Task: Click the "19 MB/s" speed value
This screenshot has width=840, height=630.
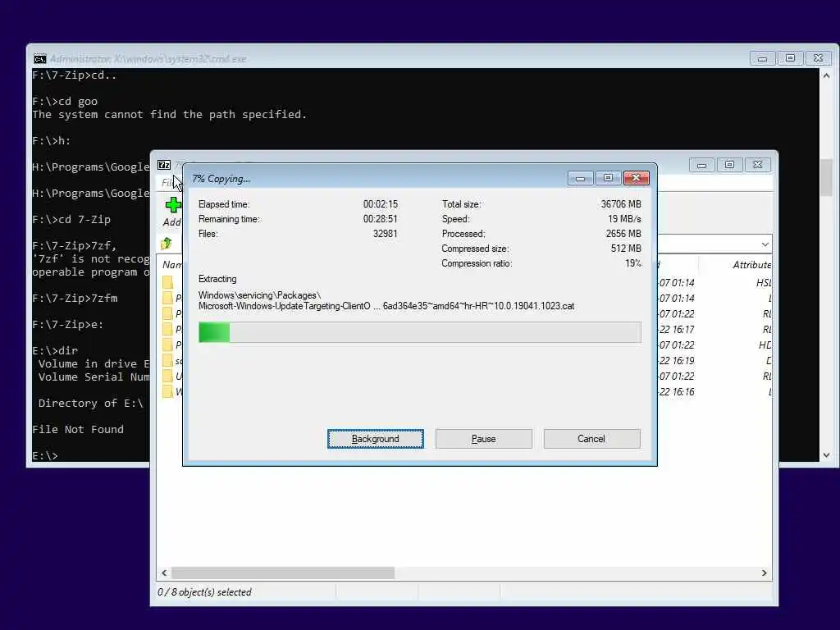Action: click(624, 218)
